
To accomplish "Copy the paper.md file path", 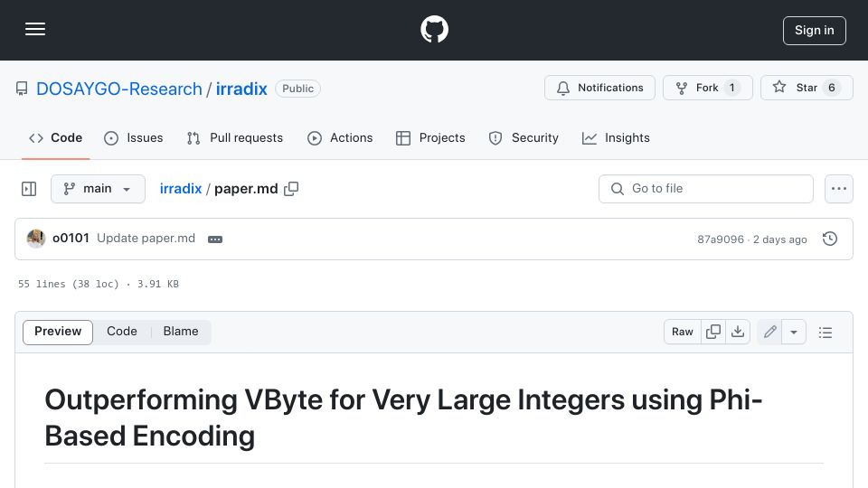I will [x=291, y=189].
